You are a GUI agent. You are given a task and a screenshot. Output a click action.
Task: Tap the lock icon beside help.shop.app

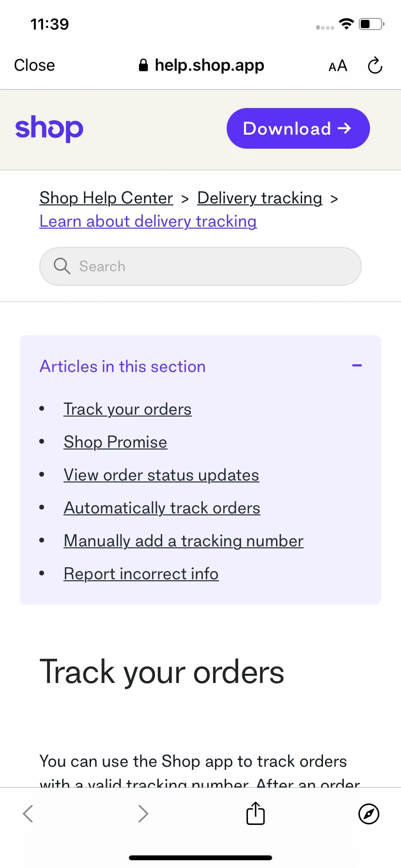click(x=143, y=65)
